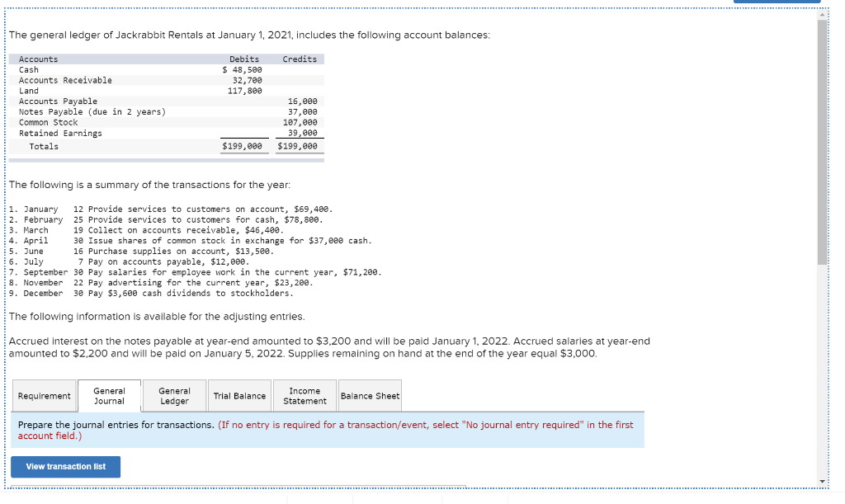Open the General Journal tab
Screen dimensions: 845x504
click(110, 395)
